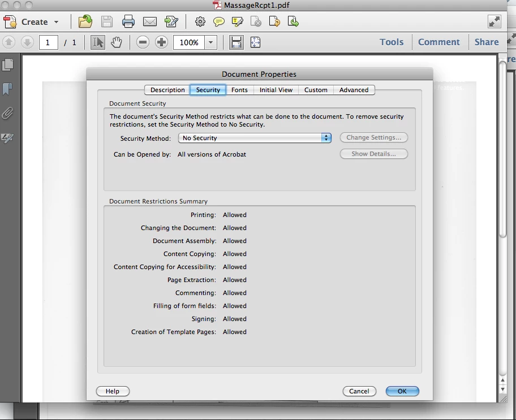Click the 'All versions of Acrobat' text
The height and width of the screenshot is (420, 516).
[212, 154]
